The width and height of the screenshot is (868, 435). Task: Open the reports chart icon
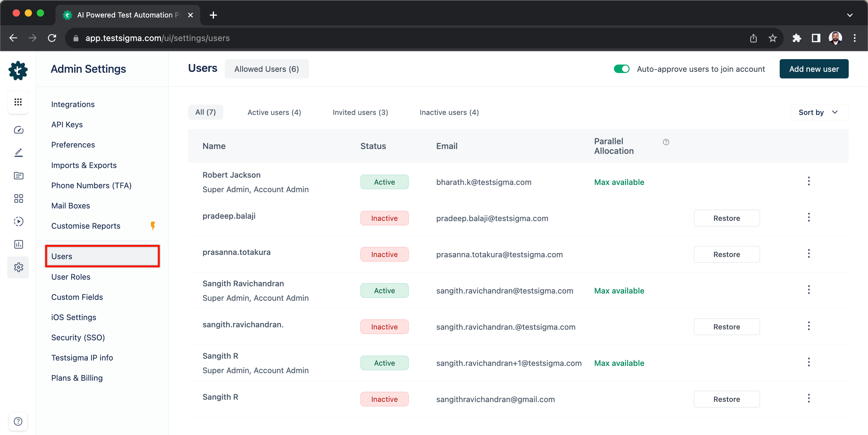click(18, 244)
